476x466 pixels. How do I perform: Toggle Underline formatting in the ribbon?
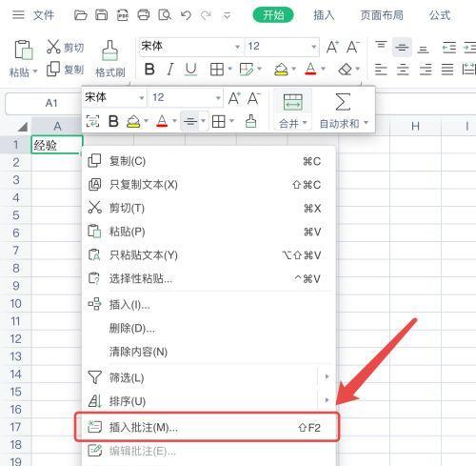pyautogui.click(x=190, y=69)
